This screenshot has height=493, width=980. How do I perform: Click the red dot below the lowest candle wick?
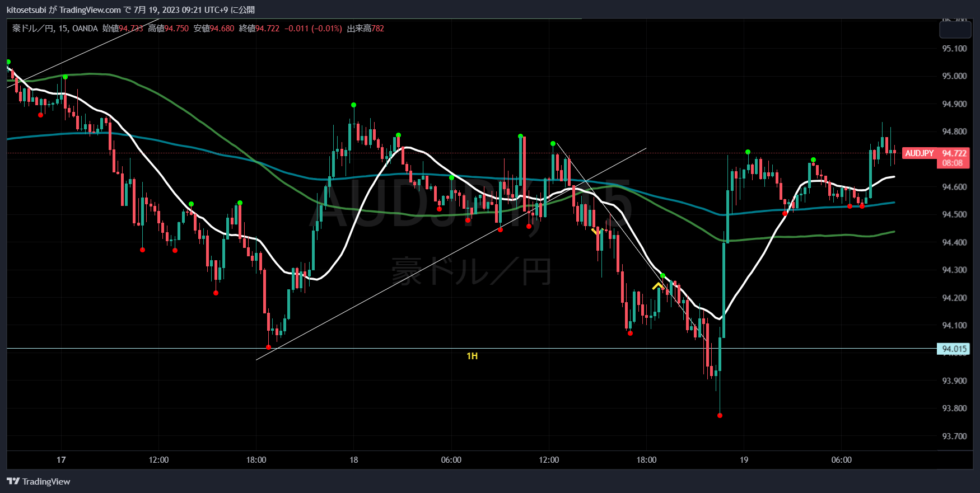tap(720, 415)
